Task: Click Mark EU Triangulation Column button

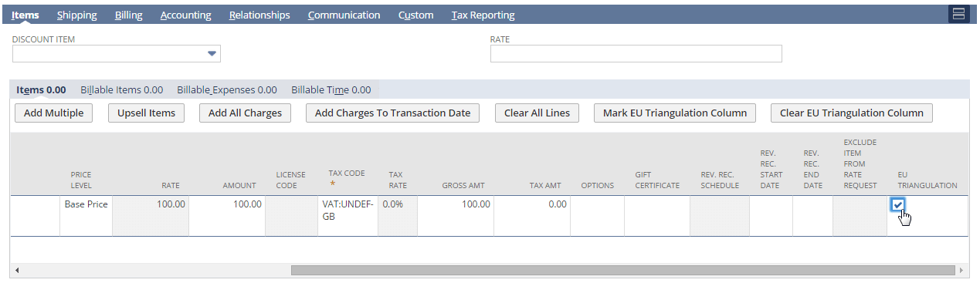Action: click(674, 113)
